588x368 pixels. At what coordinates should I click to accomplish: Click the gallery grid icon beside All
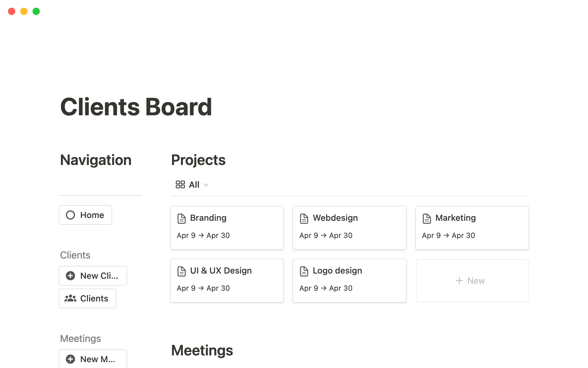[x=180, y=185]
